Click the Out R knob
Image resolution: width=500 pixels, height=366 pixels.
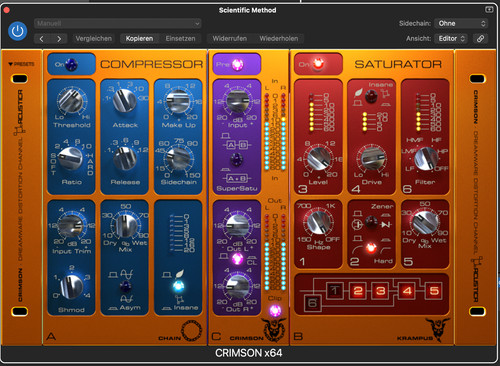click(238, 287)
